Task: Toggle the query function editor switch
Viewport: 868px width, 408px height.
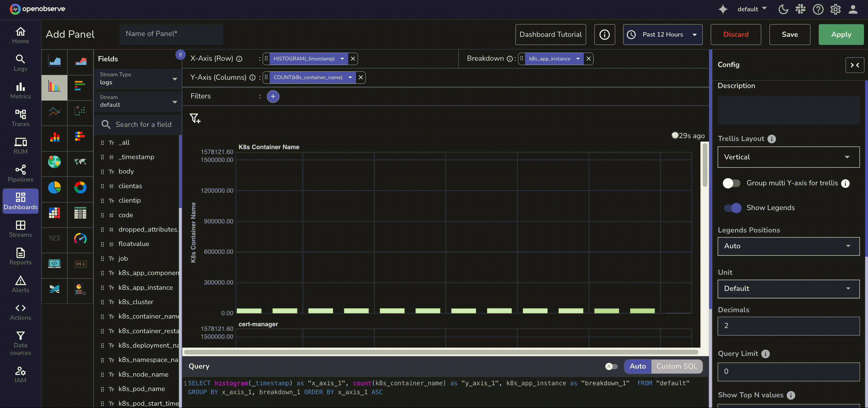Action: pyautogui.click(x=611, y=366)
